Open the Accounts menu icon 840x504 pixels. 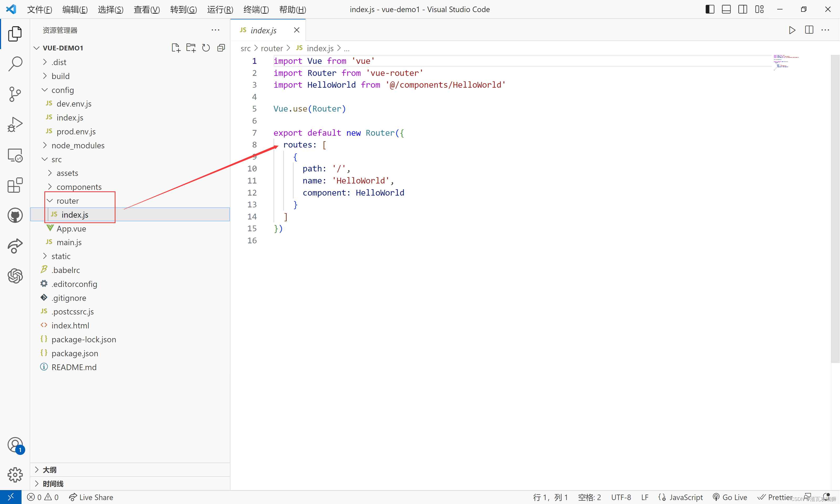pyautogui.click(x=15, y=445)
